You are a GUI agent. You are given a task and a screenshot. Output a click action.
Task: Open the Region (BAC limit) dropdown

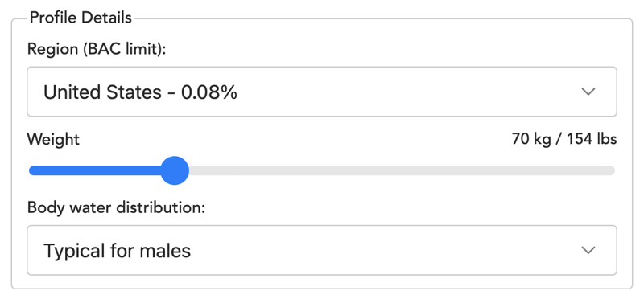(321, 92)
